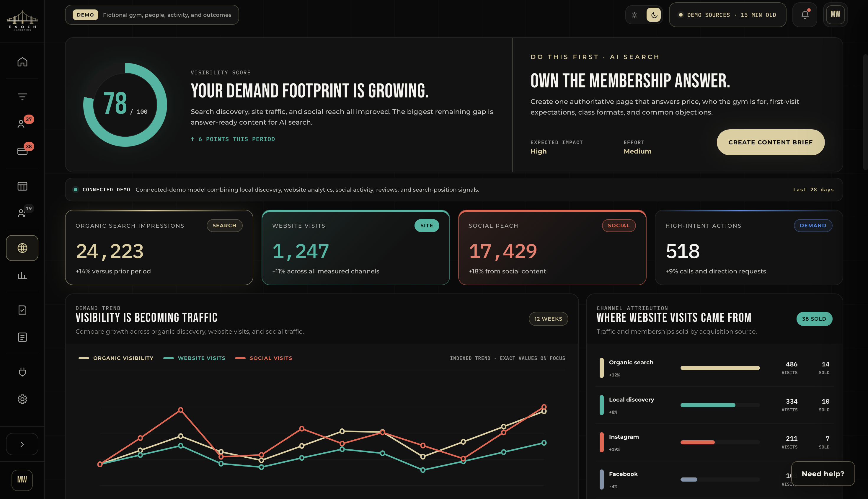868x499 pixels.
Task: Expand the sidebar with the chevron button
Action: 22,444
